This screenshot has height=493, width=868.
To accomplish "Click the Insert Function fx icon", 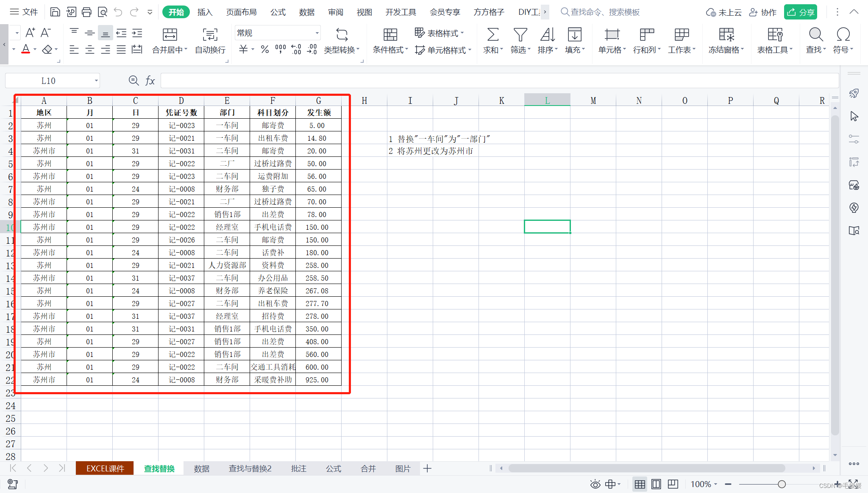I will pos(150,81).
